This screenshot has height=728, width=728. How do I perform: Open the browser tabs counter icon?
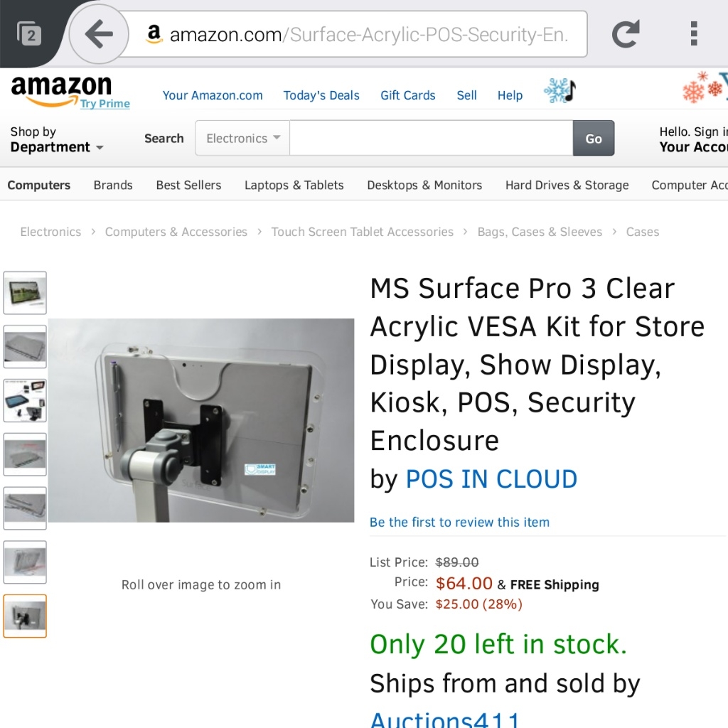tap(28, 33)
